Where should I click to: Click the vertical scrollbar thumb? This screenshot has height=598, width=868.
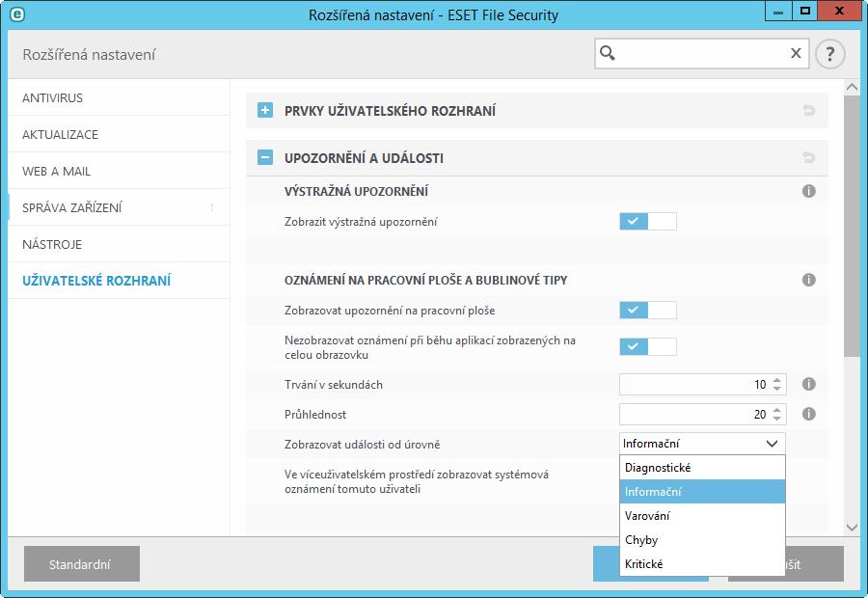coord(852,227)
